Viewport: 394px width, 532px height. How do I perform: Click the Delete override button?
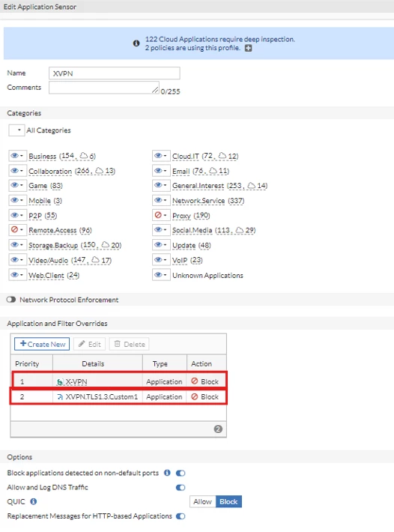[x=130, y=344]
